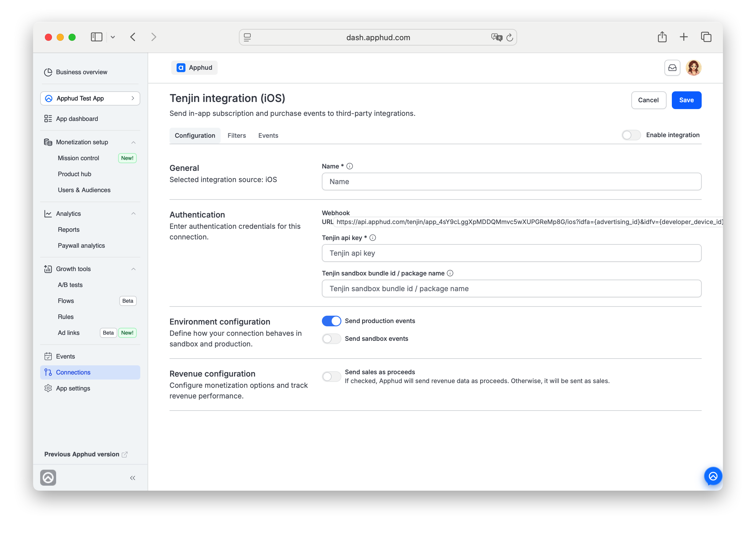This screenshot has height=535, width=756.
Task: Open Product hub in sidebar
Action: pyautogui.click(x=74, y=174)
